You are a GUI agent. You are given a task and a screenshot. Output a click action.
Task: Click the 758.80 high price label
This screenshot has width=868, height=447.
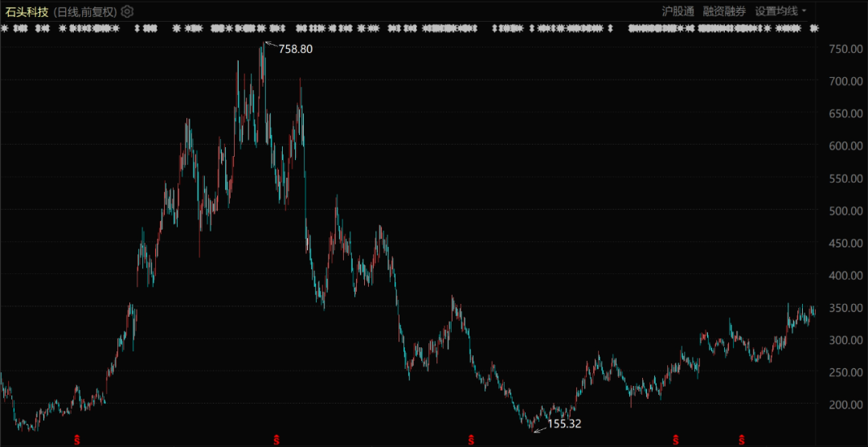[x=295, y=49]
